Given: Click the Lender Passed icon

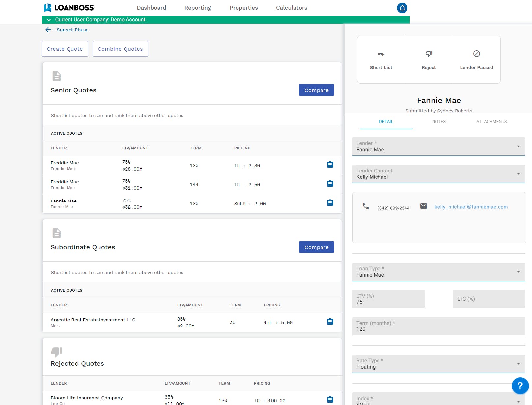Looking at the screenshot, I should pos(477,54).
